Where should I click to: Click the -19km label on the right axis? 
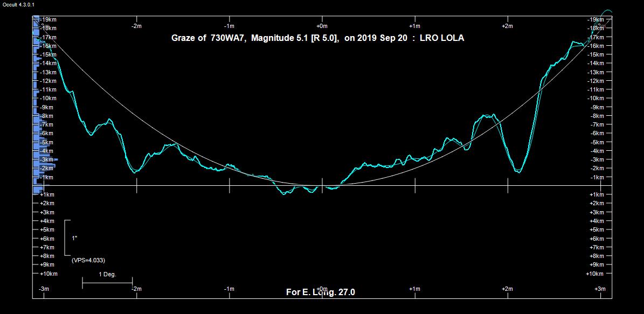point(595,19)
